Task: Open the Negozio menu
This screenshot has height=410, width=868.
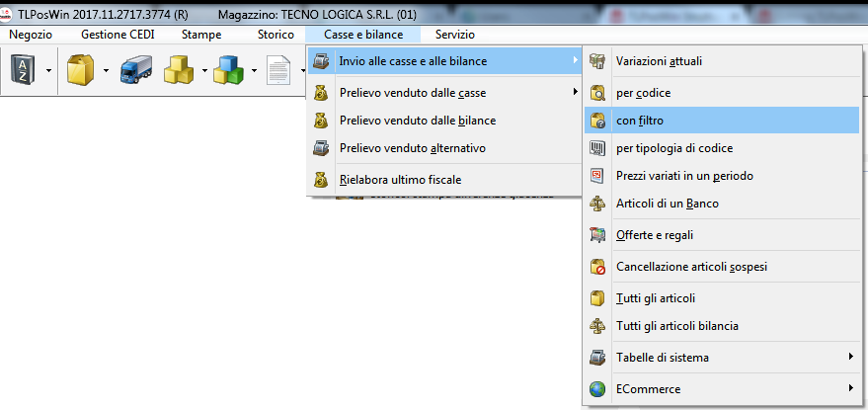Action: coord(30,35)
